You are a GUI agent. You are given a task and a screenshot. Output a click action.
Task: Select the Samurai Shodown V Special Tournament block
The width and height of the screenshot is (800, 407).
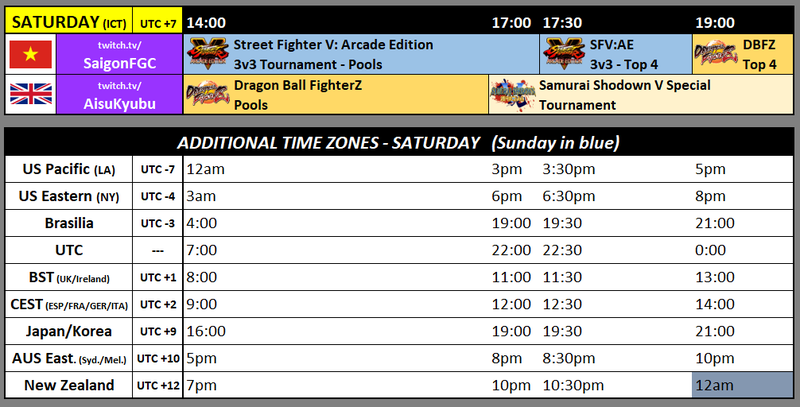click(x=641, y=94)
